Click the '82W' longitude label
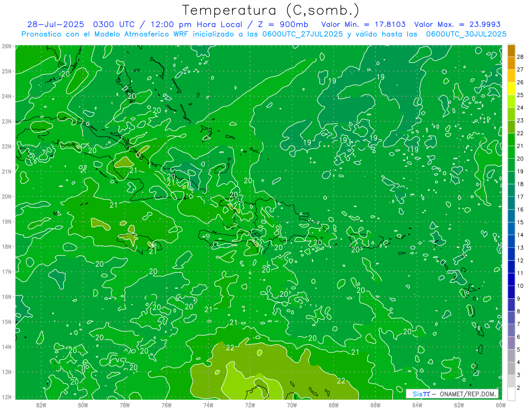The image size is (532, 411). coord(41,405)
